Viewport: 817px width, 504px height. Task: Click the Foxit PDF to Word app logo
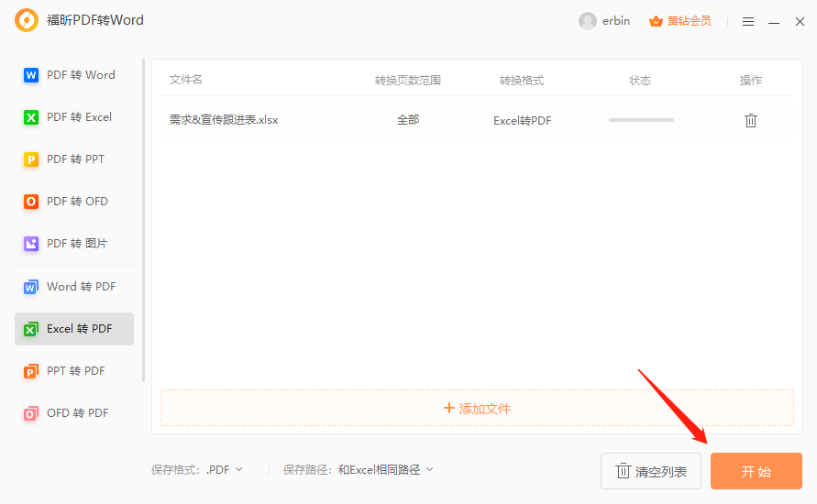[x=27, y=20]
